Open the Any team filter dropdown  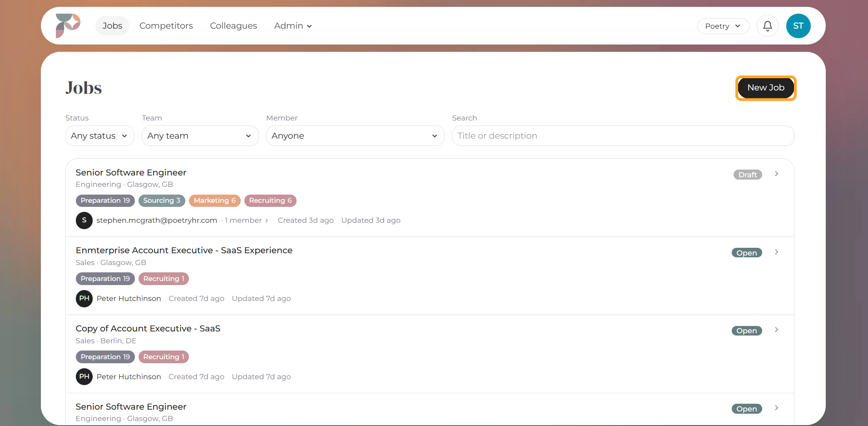point(200,135)
